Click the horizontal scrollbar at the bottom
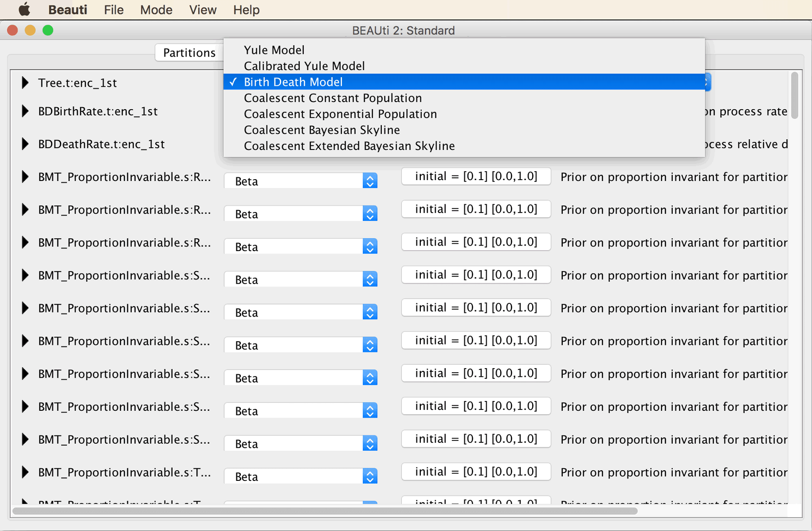Screen dimensions: 812x531 tap(325, 511)
